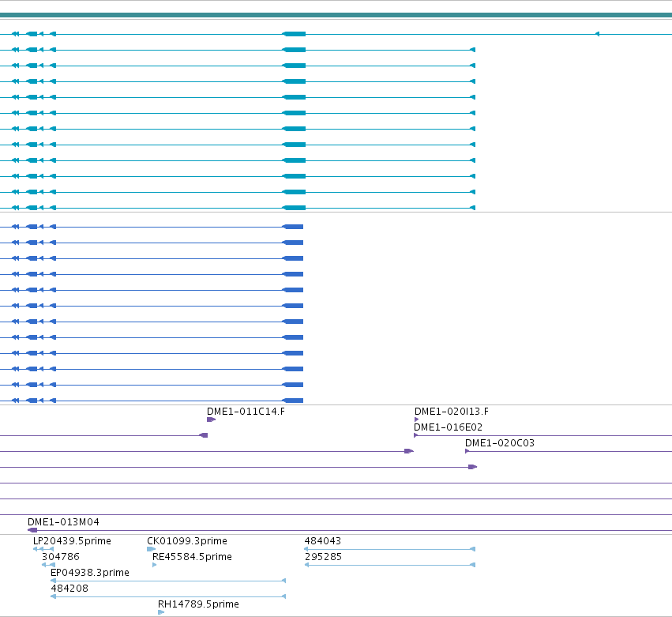Select the 295285 feature label
Image resolution: width=672 pixels, height=617 pixels.
323,557
